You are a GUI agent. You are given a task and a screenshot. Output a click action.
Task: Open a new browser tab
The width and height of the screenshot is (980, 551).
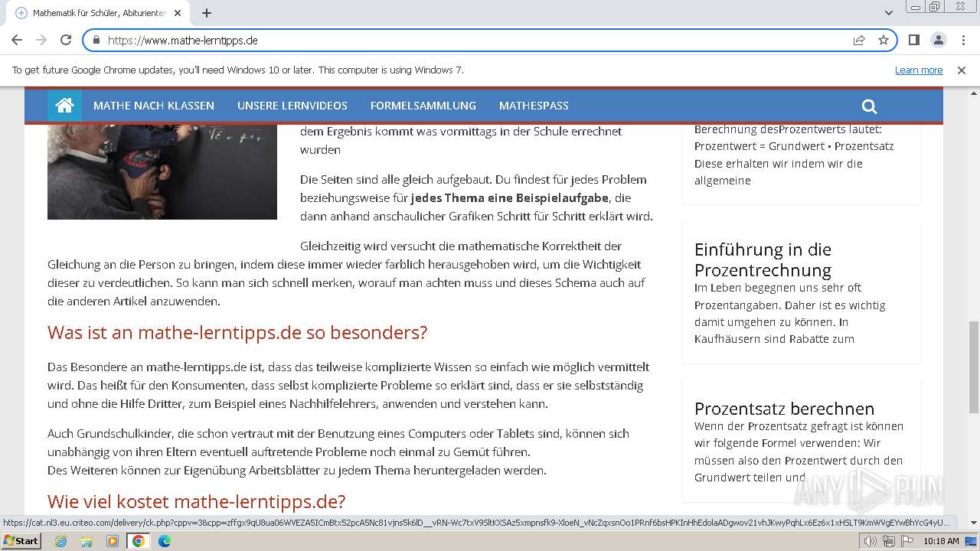click(x=207, y=13)
